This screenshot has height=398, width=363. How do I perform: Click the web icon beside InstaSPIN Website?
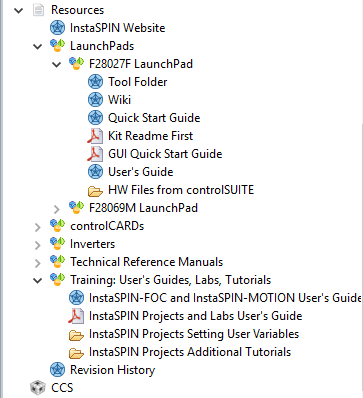pos(57,28)
